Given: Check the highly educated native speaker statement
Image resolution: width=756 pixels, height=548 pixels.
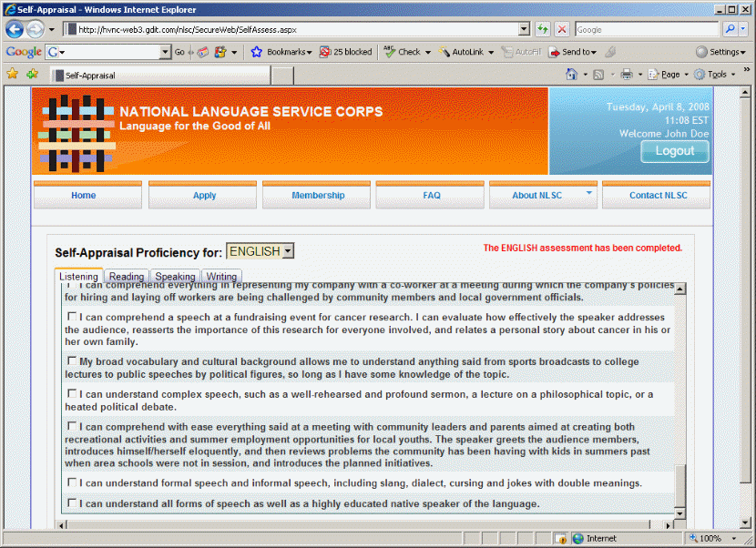Looking at the screenshot, I should [72, 502].
